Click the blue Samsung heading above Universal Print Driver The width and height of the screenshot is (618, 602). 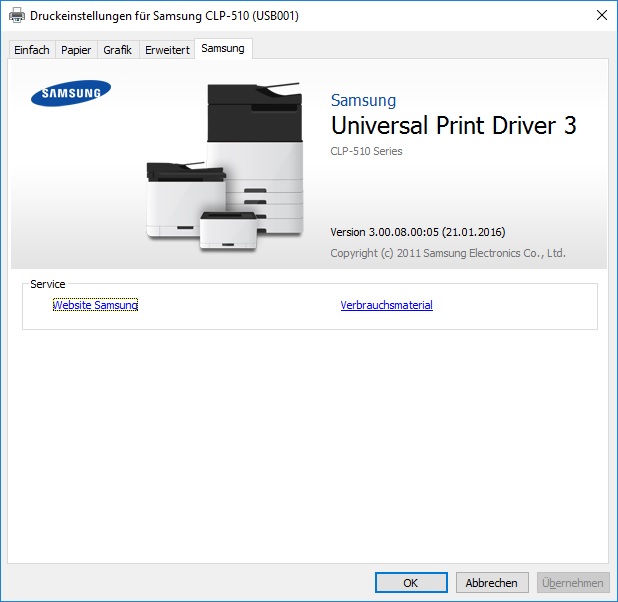[363, 100]
